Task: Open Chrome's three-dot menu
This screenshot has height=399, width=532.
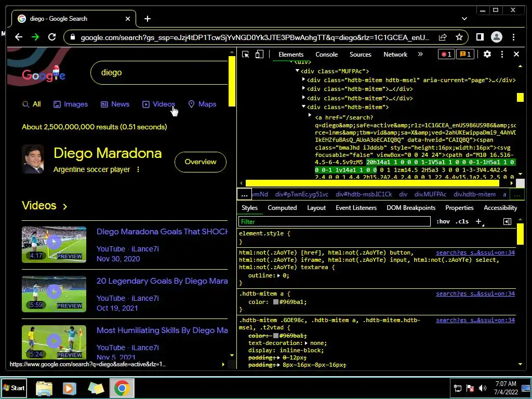Action: coord(514,37)
